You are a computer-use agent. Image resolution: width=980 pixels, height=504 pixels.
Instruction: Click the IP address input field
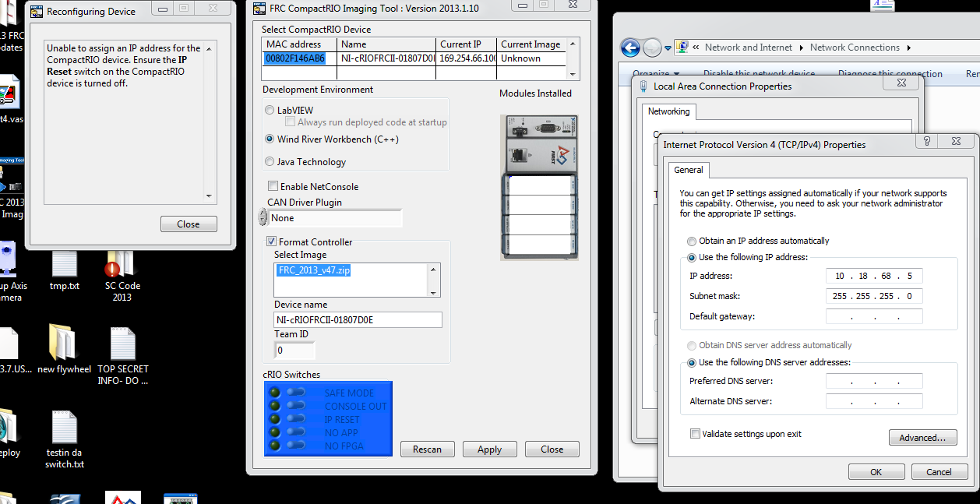874,276
